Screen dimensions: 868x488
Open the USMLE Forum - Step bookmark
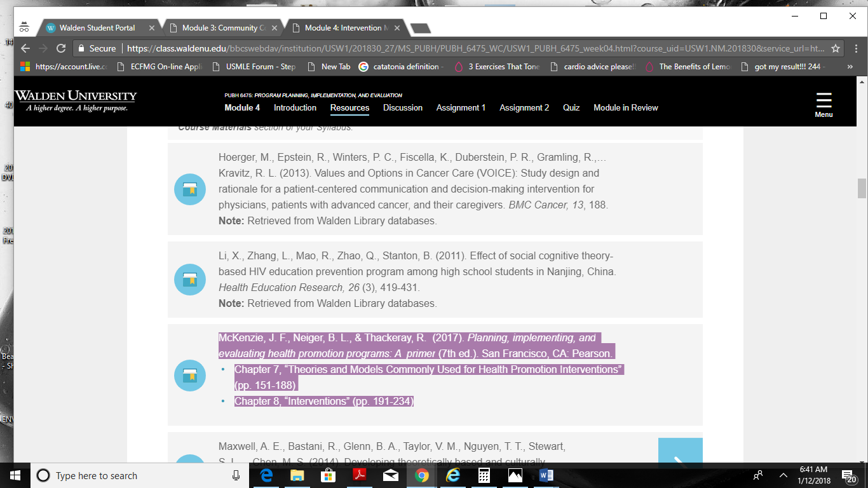point(254,66)
